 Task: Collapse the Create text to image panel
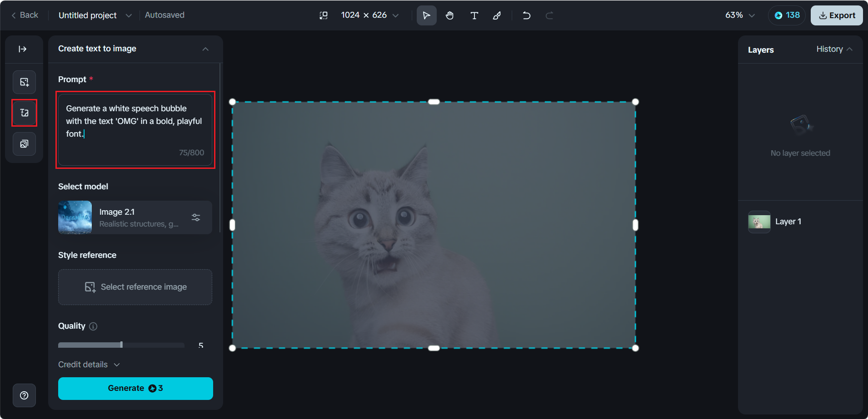point(205,49)
